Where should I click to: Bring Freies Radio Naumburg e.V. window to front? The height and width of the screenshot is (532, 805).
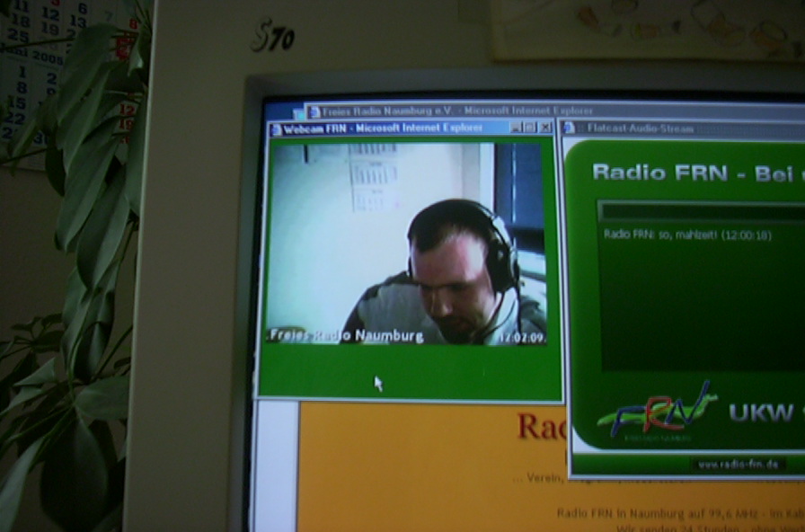click(x=449, y=111)
